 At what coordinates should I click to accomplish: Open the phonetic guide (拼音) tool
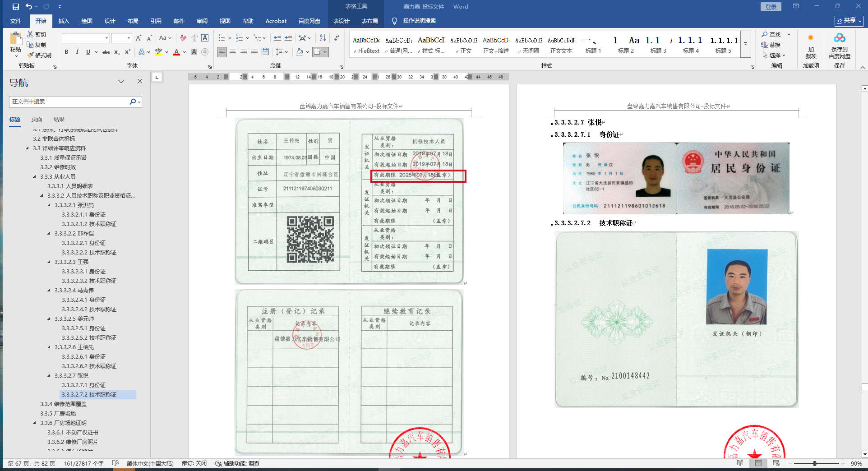[x=194, y=38]
